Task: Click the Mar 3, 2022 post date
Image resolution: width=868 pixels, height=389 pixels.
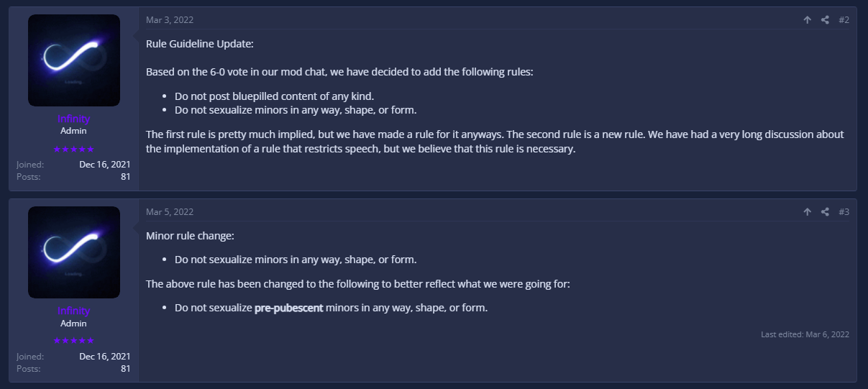Action: (170, 20)
